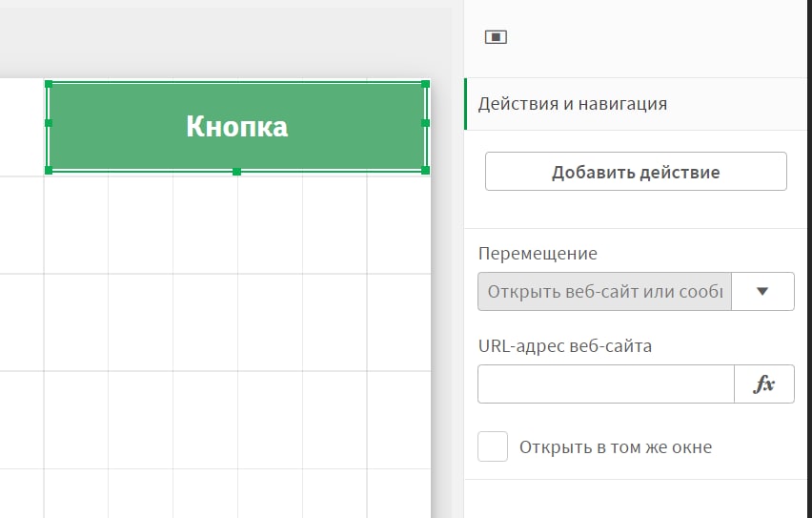
Task: Select the green Кнопка button on sheet
Action: 237,127
